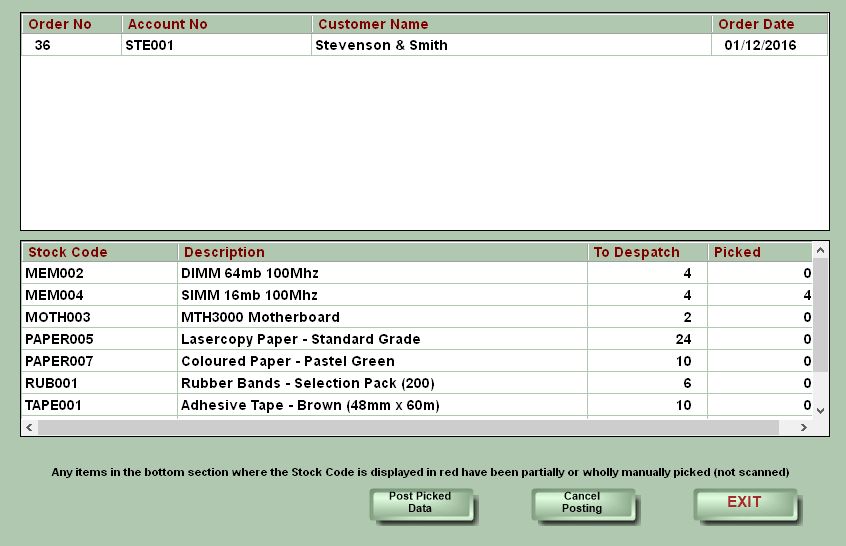Select stock code PAPER007
The image size is (846, 546).
[100, 361]
